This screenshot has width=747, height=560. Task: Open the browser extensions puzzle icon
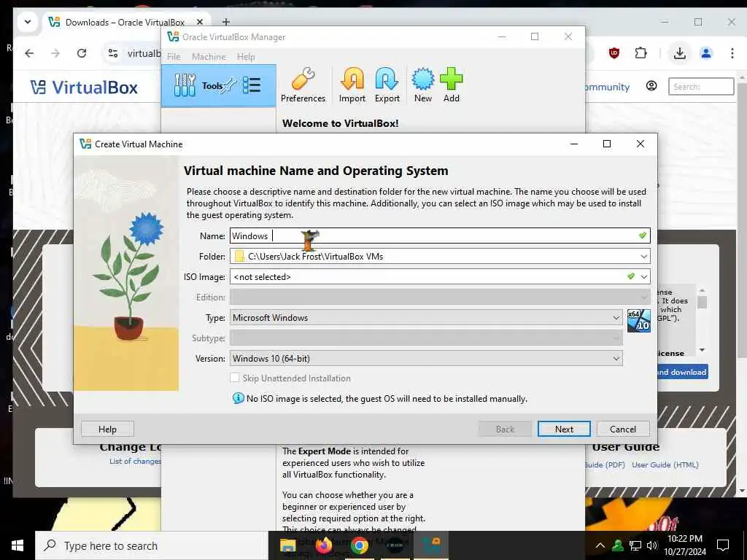point(640,52)
